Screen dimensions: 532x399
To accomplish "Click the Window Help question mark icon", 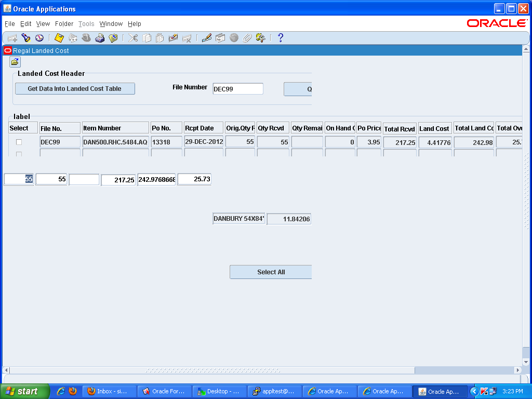I will pos(280,38).
